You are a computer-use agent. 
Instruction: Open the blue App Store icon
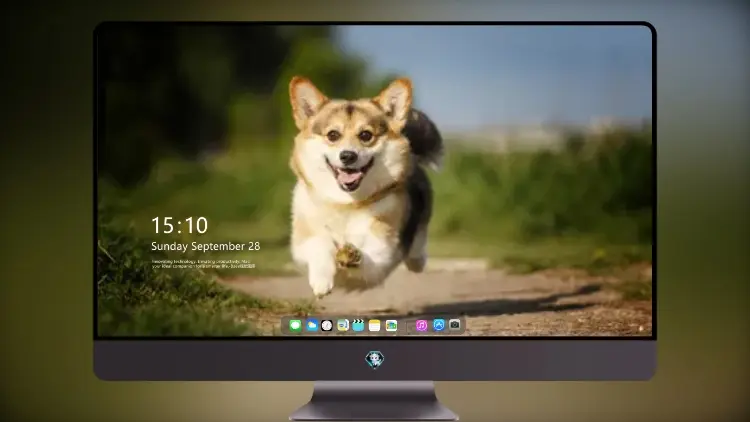point(439,325)
